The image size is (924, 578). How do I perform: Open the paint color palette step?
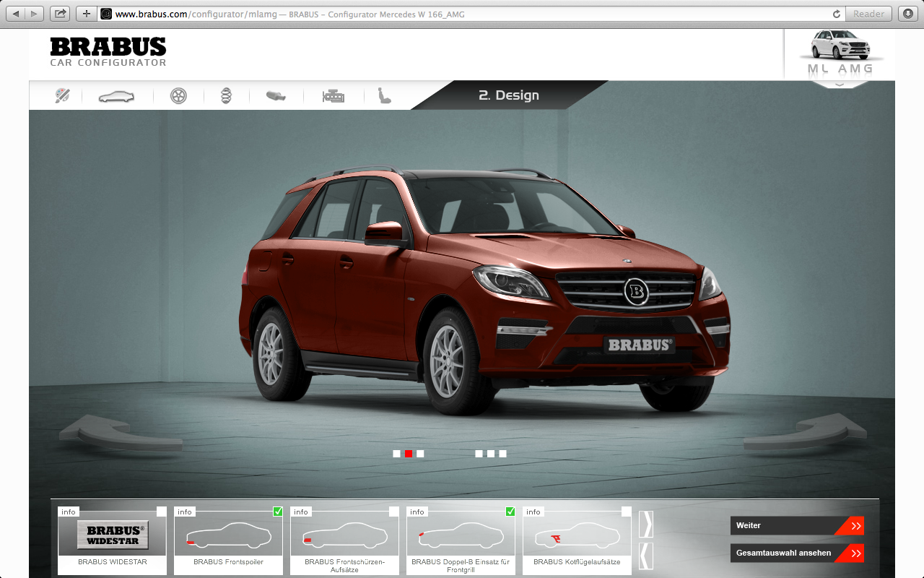(62, 95)
